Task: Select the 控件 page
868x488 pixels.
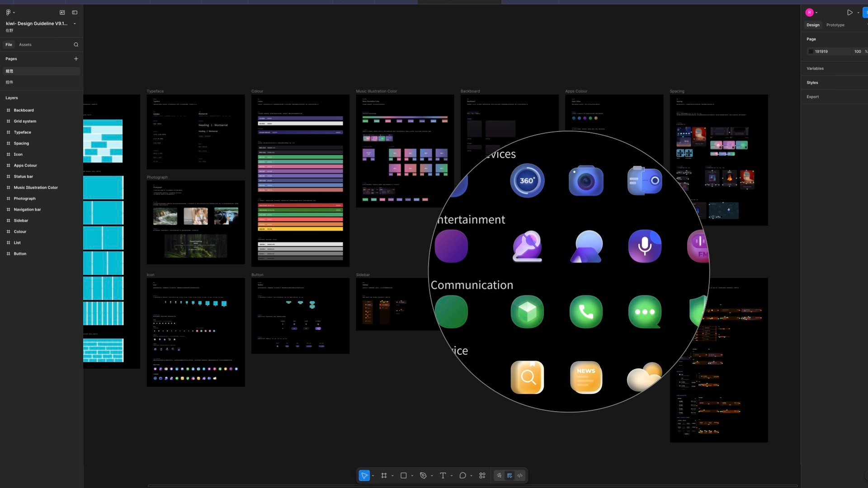Action: tap(42, 82)
